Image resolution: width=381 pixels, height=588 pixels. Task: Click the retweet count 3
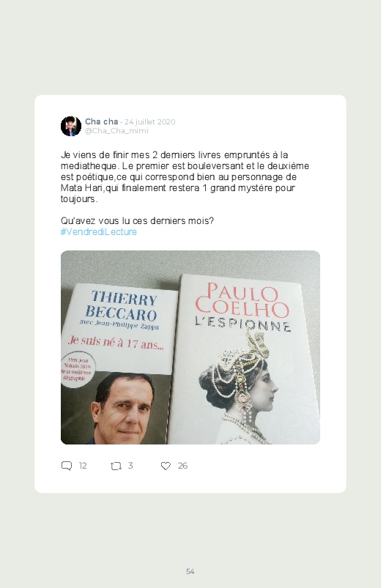pos(130,466)
